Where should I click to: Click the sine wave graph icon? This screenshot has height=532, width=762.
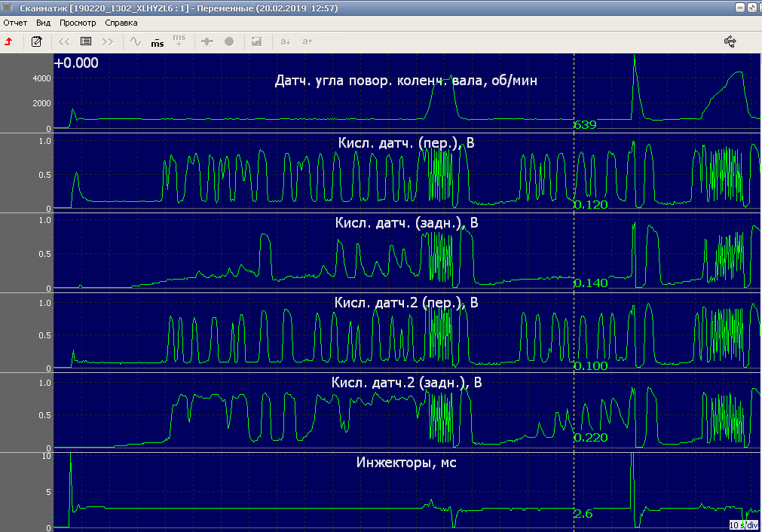pos(136,41)
